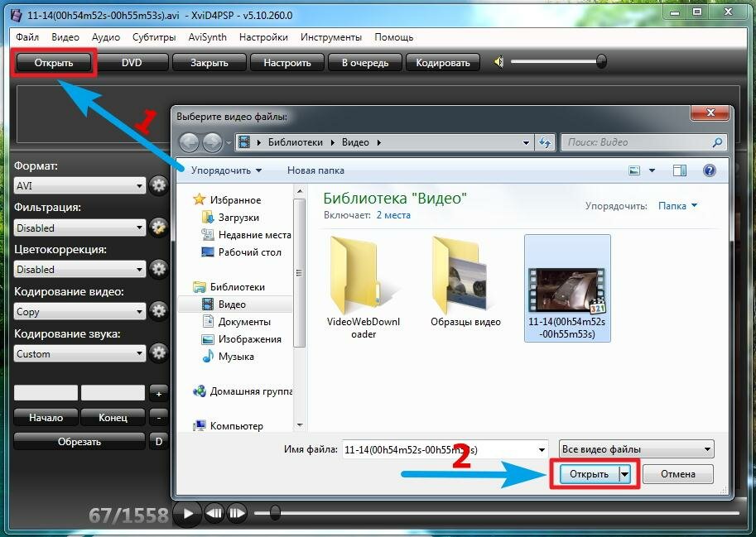Open the Кодирование звука settings gear
The height and width of the screenshot is (537, 756).
pos(158,353)
